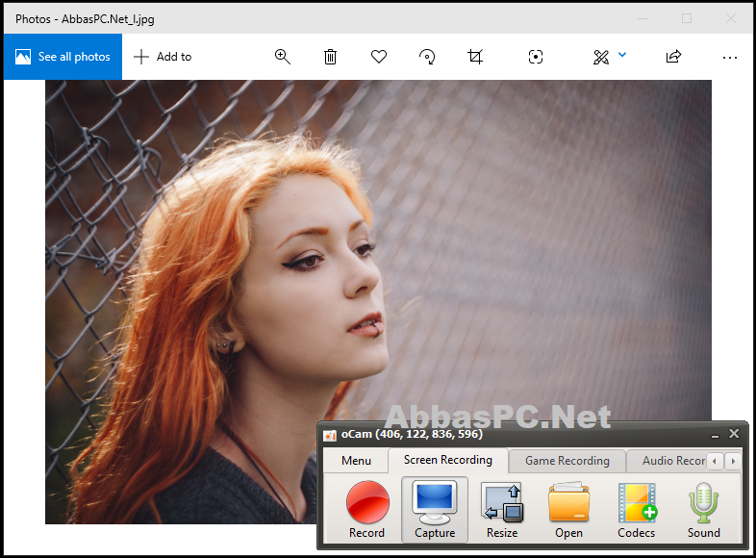Click oCam Capture button

(435, 509)
